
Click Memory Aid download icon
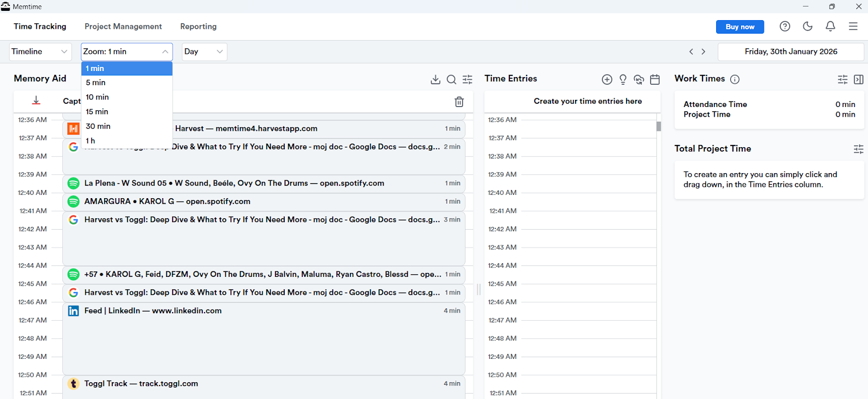point(435,79)
